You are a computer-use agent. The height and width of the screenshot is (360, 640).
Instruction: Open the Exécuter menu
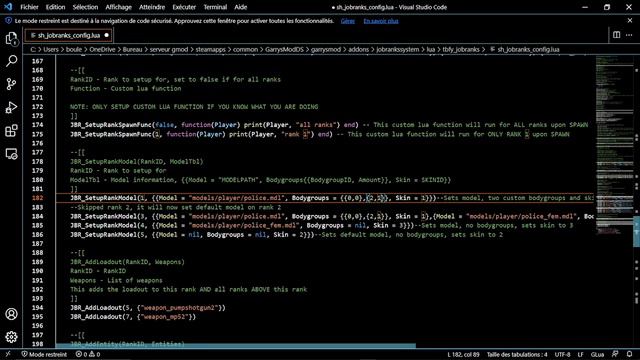pos(184,7)
